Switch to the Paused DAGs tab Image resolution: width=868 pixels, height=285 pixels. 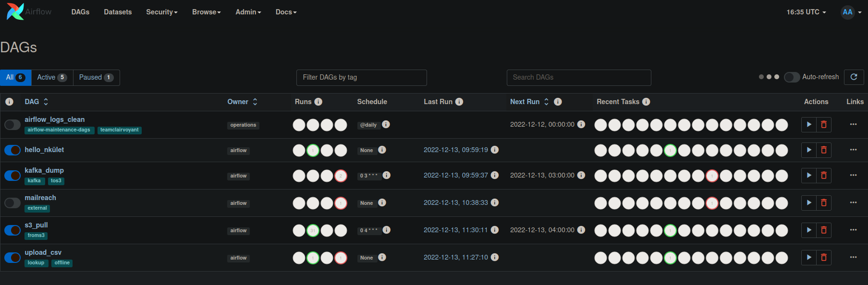coord(96,77)
